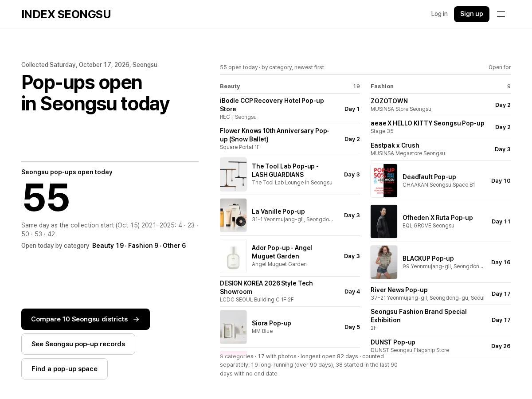Viewport: 532px width, 399px height.
Task: Open iBodle CCP Recovery Hotel Pop-up Store
Action: tap(290, 109)
